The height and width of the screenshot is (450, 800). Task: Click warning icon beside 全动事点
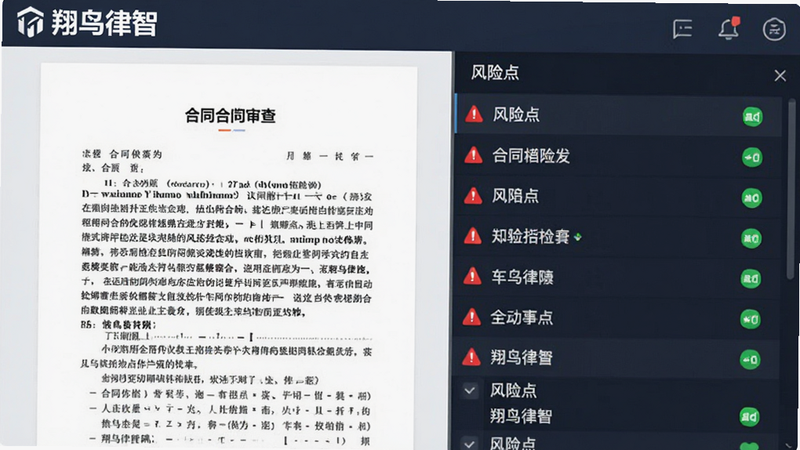tap(471, 317)
